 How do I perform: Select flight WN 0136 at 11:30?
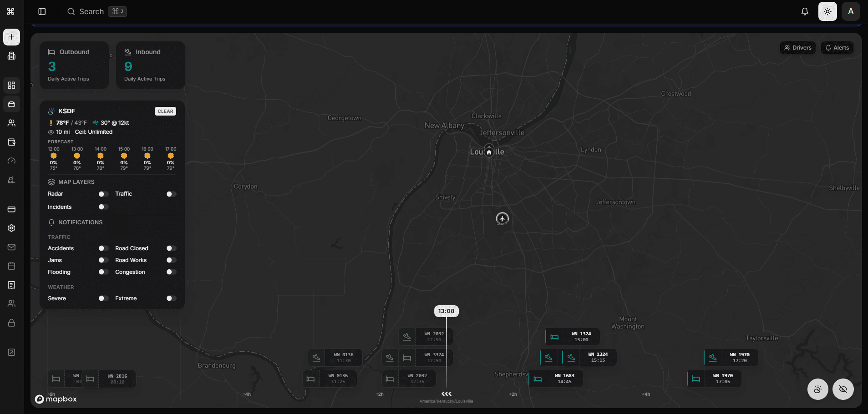click(335, 358)
